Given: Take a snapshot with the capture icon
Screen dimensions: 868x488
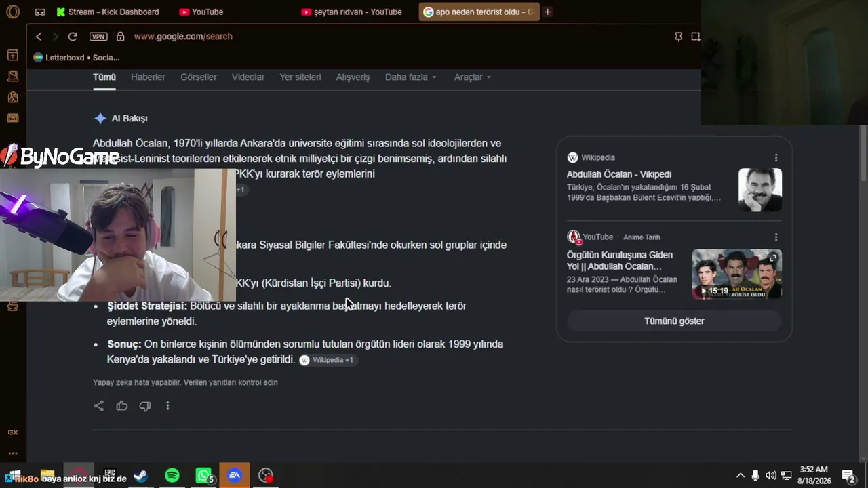Looking at the screenshot, I should (696, 37).
